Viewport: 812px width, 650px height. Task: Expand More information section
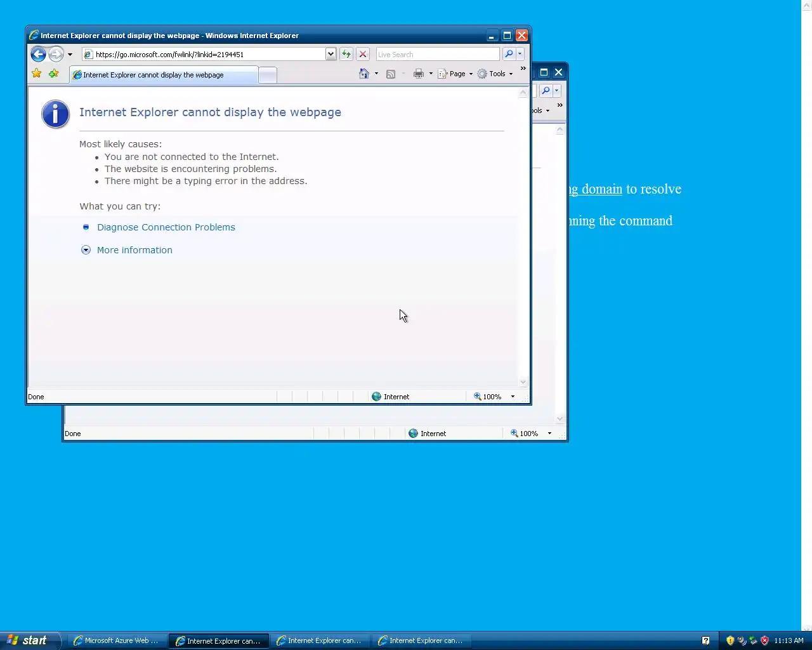point(134,250)
